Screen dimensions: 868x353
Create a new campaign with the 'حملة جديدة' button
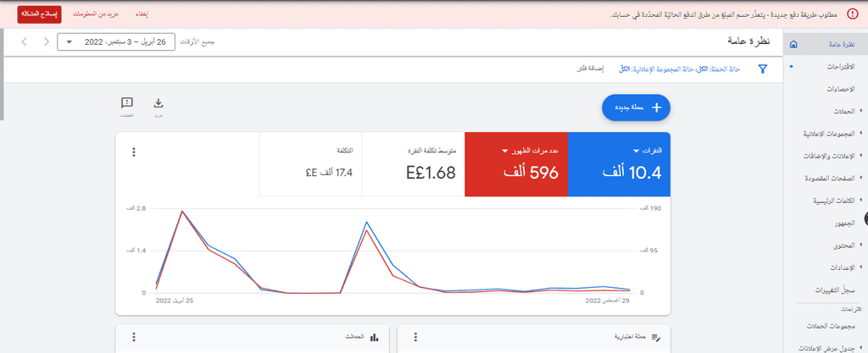pos(636,108)
